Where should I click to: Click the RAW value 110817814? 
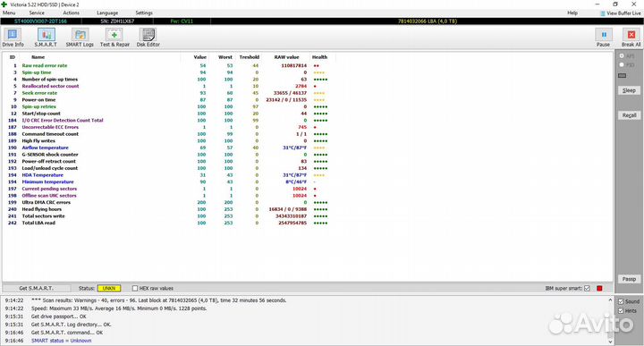coord(293,65)
